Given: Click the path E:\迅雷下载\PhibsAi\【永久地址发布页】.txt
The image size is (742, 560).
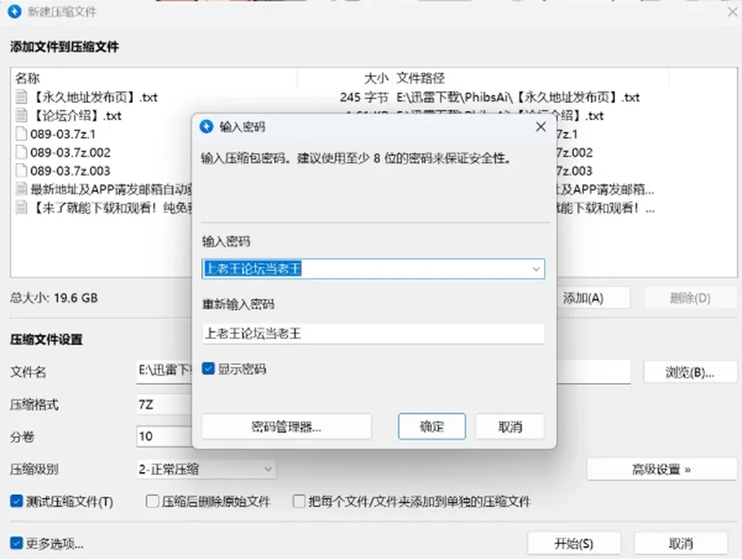Looking at the screenshot, I should [x=518, y=97].
